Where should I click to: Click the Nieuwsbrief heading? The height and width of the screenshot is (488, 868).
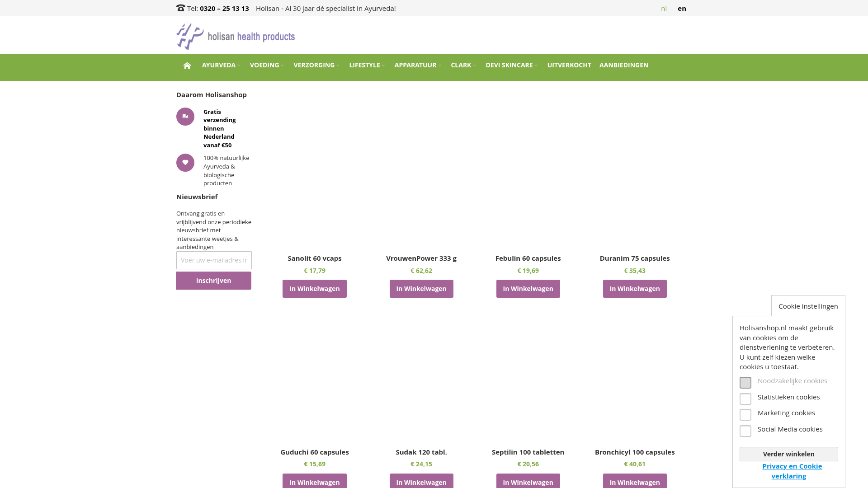coord(197,197)
